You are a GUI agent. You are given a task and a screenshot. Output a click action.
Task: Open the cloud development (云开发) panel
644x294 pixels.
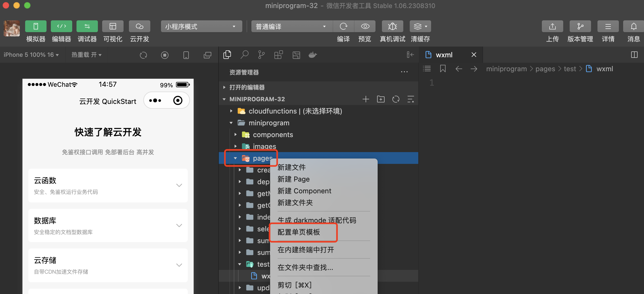(139, 26)
